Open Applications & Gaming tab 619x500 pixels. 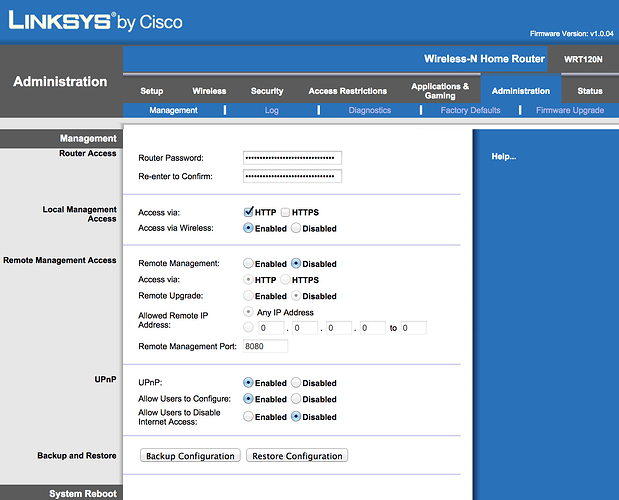click(x=440, y=91)
